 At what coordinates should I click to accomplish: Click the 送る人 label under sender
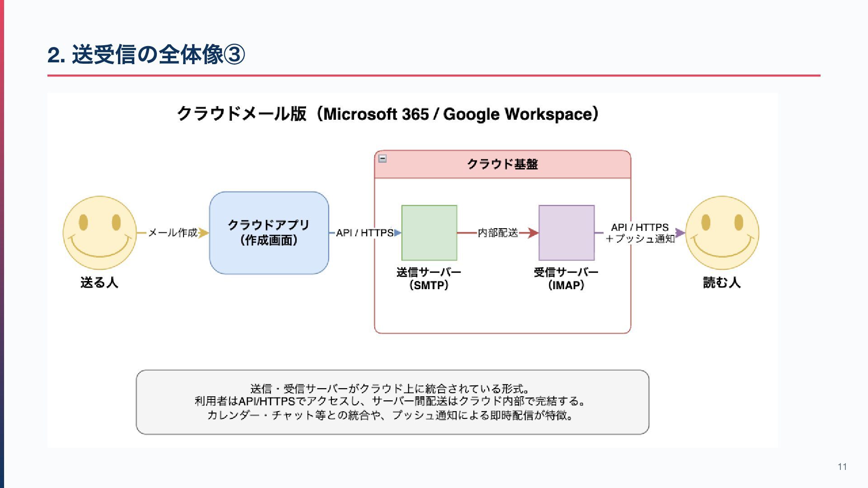[99, 282]
